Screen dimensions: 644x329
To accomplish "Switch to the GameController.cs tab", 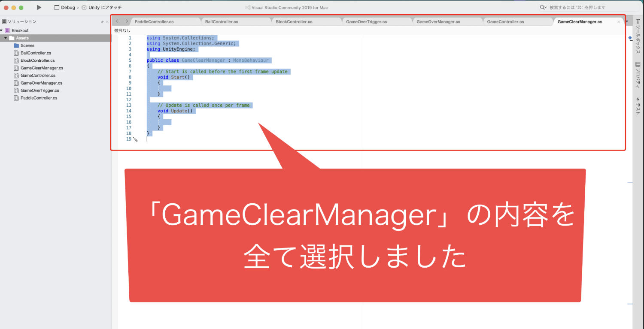I will pos(505,21).
